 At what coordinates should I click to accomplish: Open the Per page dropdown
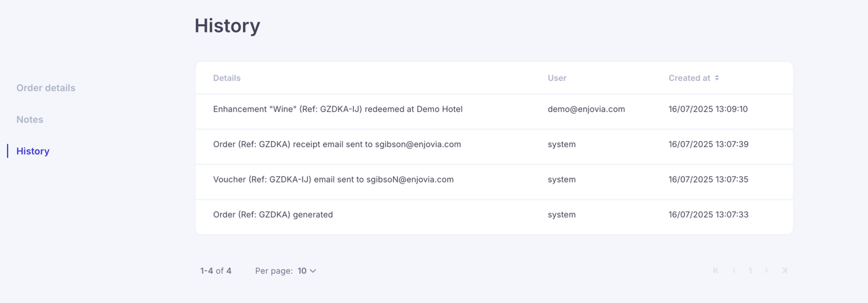tap(307, 271)
